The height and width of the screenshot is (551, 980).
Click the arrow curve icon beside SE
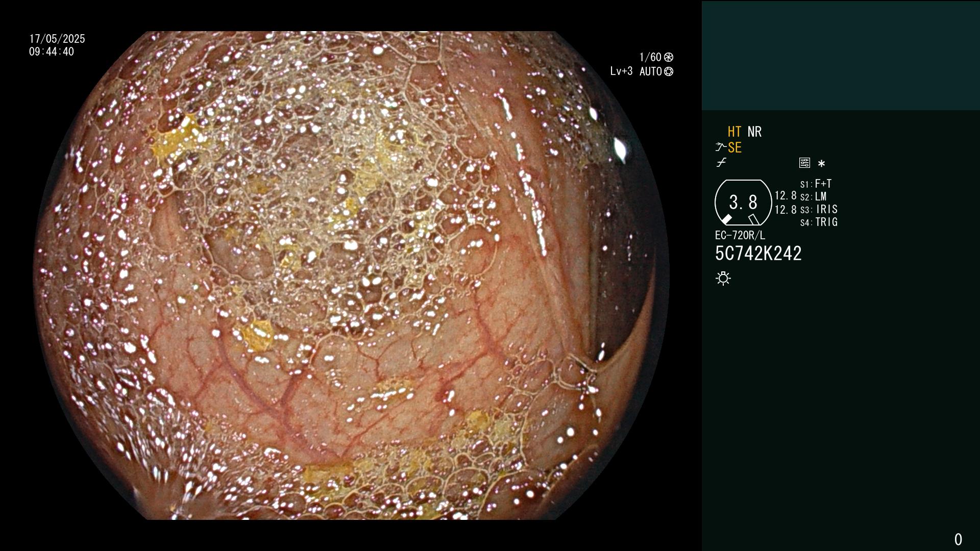tap(721, 147)
